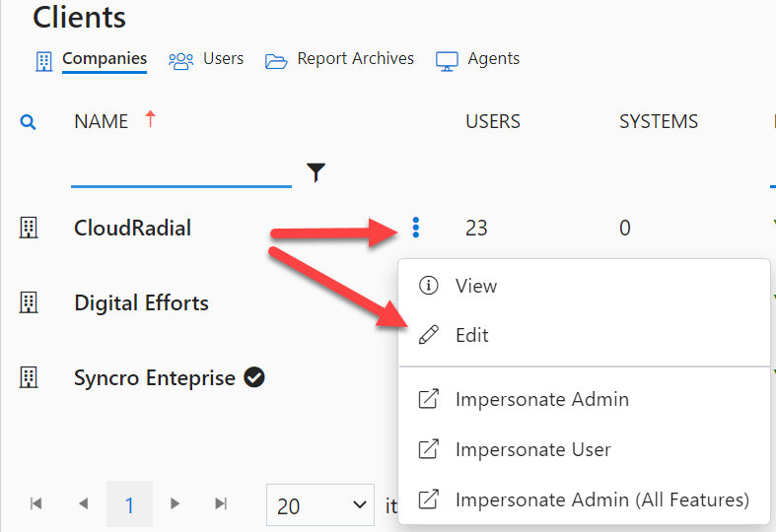The image size is (776, 532).
Task: Choose Impersonate Admin from the menu
Action: 584,400
